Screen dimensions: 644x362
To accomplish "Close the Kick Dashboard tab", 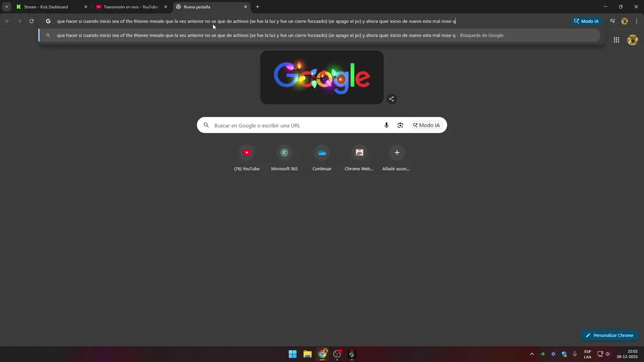I will 86,7.
